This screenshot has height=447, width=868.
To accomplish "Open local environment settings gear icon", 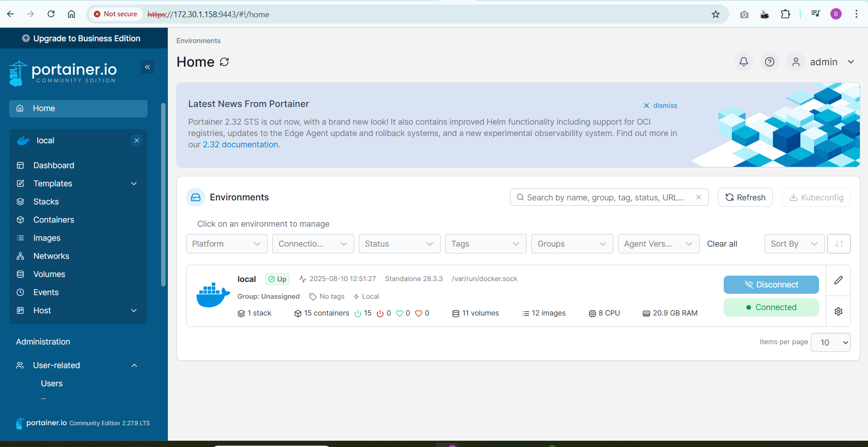I will pos(839,311).
